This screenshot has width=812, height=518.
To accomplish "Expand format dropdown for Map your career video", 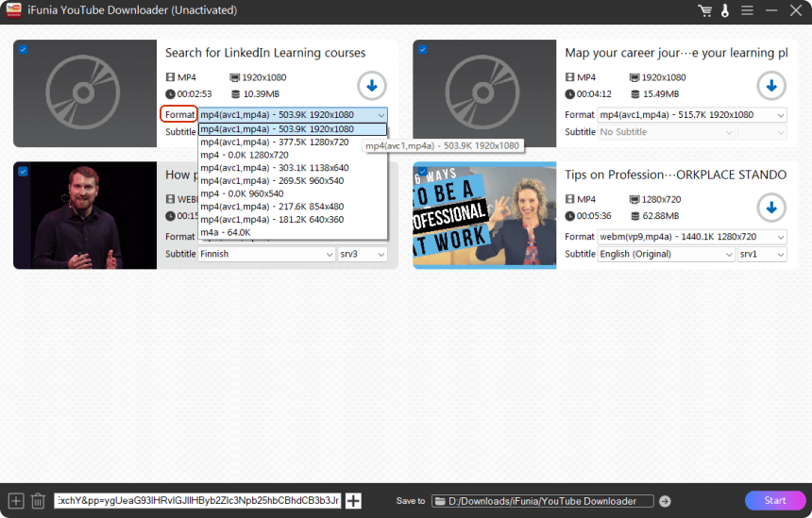I will pyautogui.click(x=692, y=115).
